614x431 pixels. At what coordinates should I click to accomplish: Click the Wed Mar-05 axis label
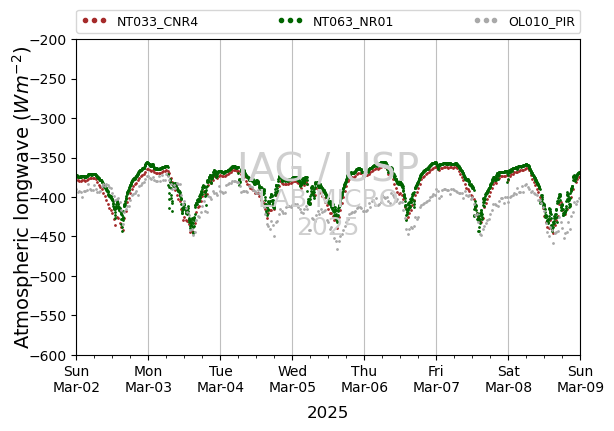293,379
